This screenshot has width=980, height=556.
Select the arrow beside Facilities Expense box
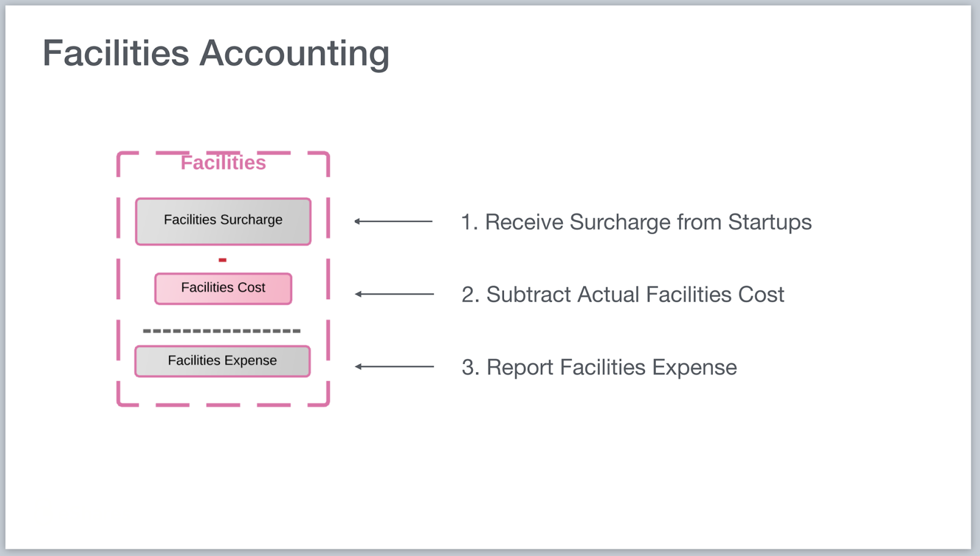pyautogui.click(x=394, y=367)
